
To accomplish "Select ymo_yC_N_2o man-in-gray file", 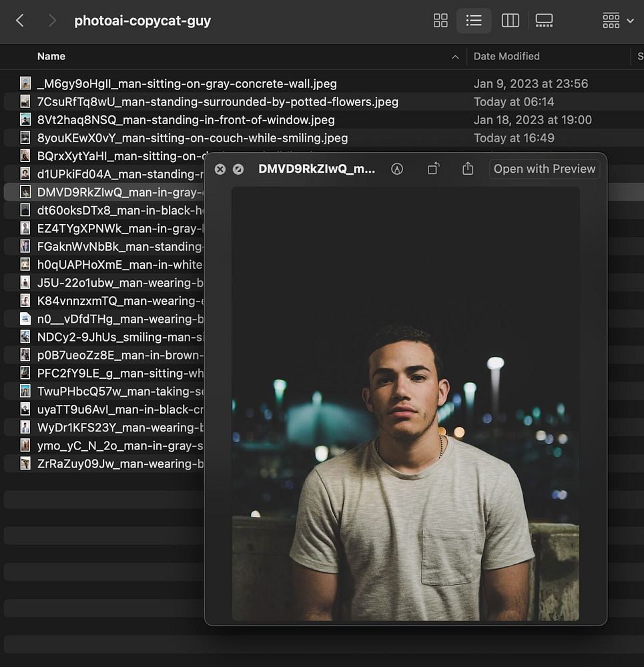I will (x=104, y=446).
